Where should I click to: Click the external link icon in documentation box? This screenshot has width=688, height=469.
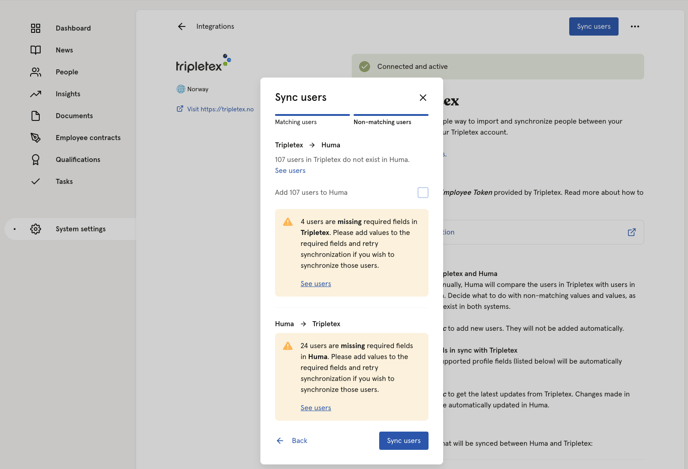point(632,232)
